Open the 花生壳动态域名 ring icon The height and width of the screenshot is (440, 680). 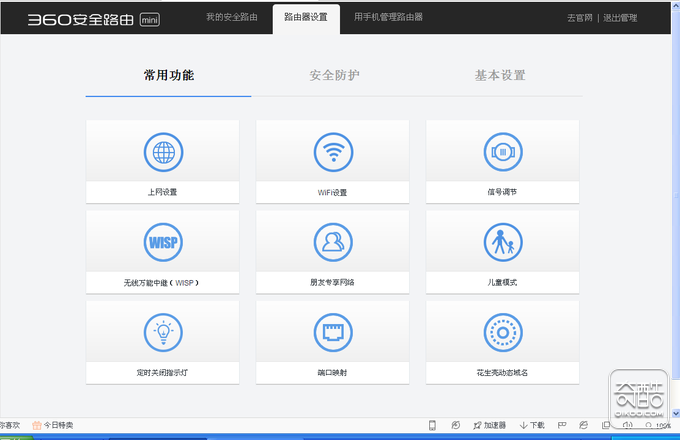click(x=503, y=332)
